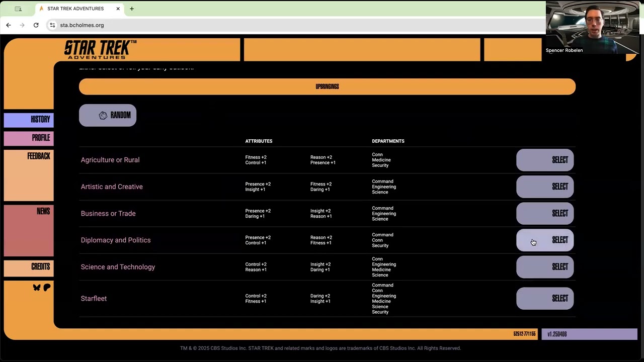Click 'Reason +2' in the Agriculture or Rural row
644x362 pixels.
[321, 157]
